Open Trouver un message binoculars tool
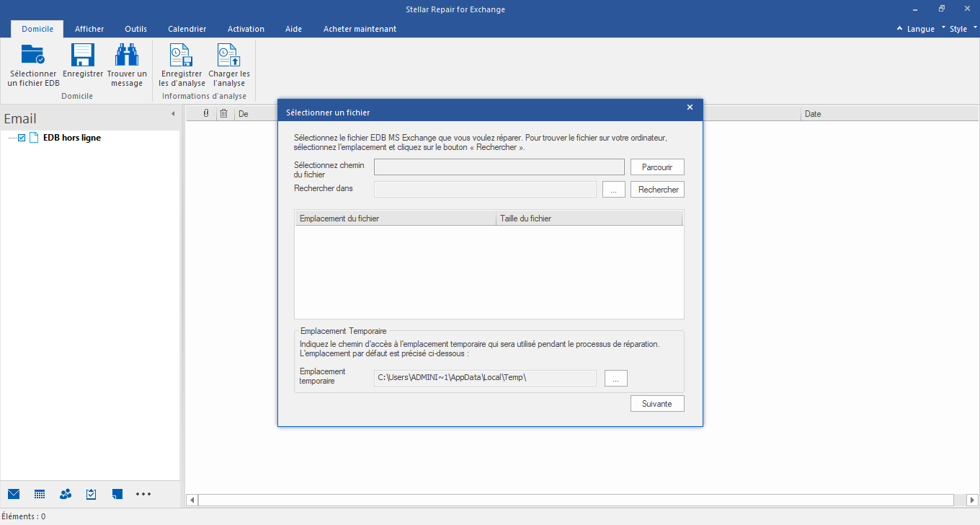This screenshot has width=980, height=525. coord(127,56)
